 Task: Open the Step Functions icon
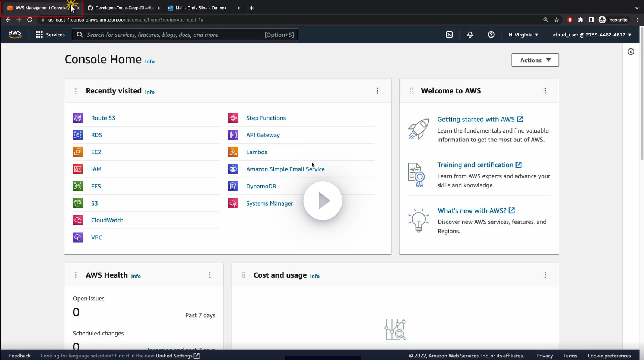pos(233,118)
